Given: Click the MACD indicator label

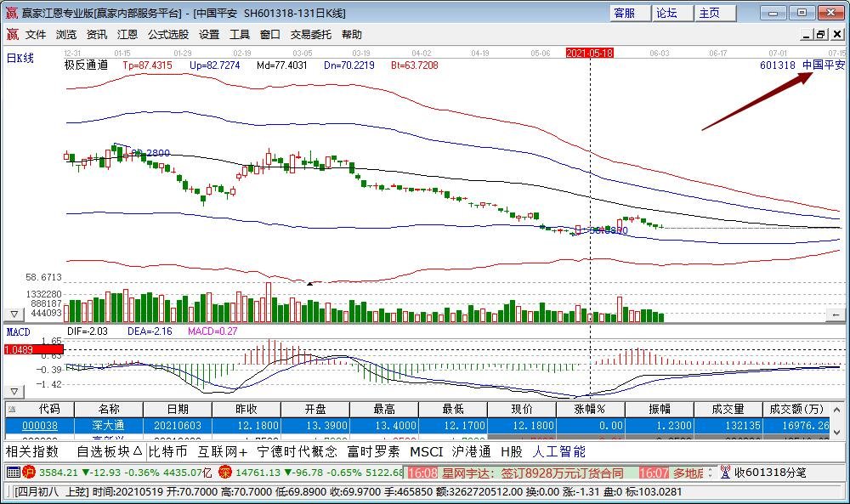Looking at the screenshot, I should (18, 331).
